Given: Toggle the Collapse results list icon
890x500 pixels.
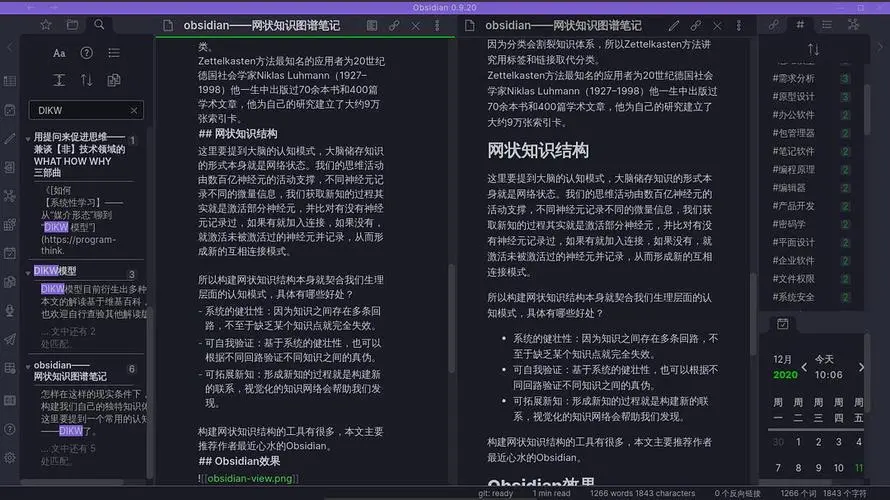Looking at the screenshot, I should pos(114,53).
